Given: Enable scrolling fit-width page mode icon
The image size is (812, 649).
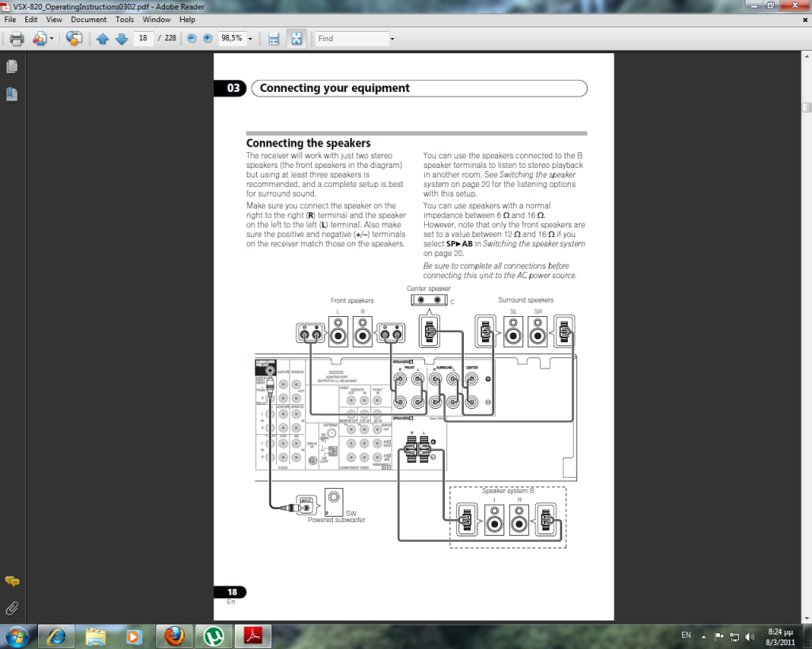Looking at the screenshot, I should tap(274, 38).
